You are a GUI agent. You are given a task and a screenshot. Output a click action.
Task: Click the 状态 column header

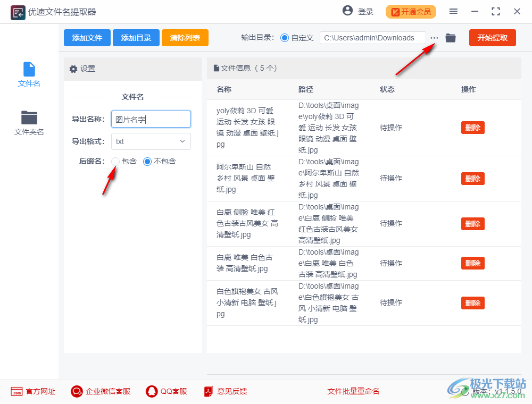tap(387, 89)
